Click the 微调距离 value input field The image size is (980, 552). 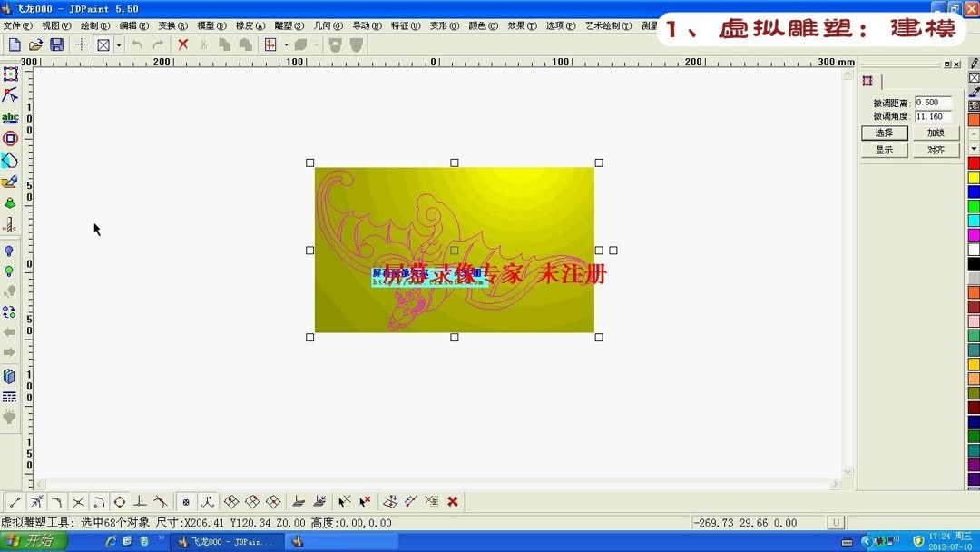(x=935, y=102)
